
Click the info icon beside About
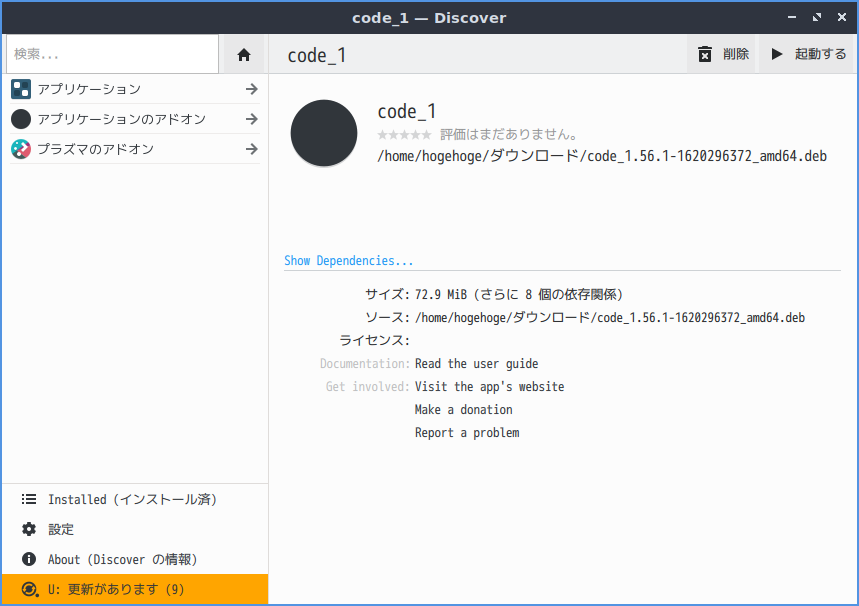point(29,559)
